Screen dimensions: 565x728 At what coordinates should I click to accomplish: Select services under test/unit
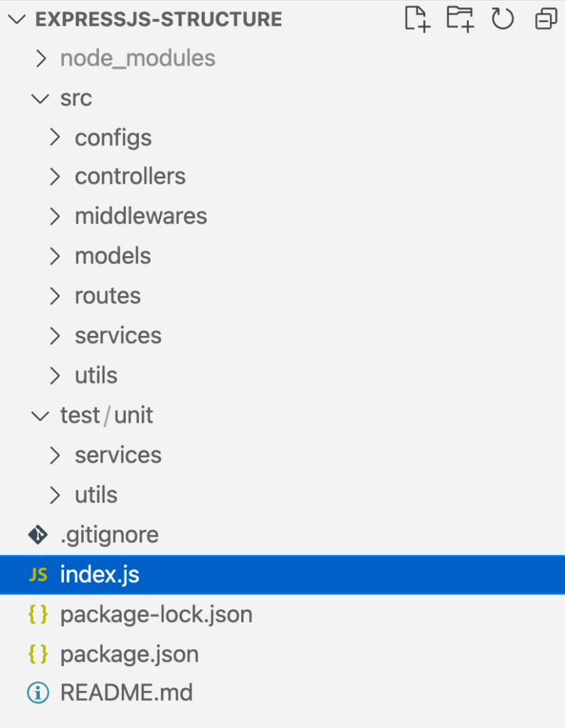[x=118, y=455]
